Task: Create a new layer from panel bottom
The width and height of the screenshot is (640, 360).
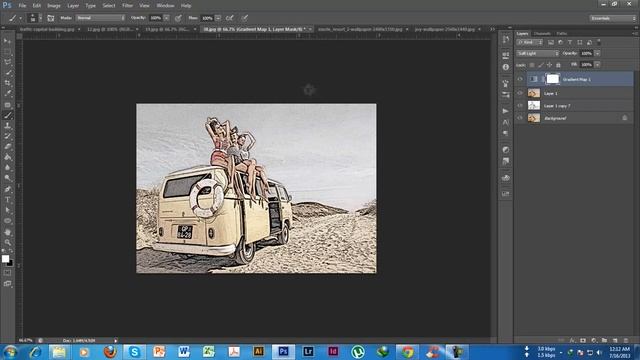Action: tap(615, 340)
